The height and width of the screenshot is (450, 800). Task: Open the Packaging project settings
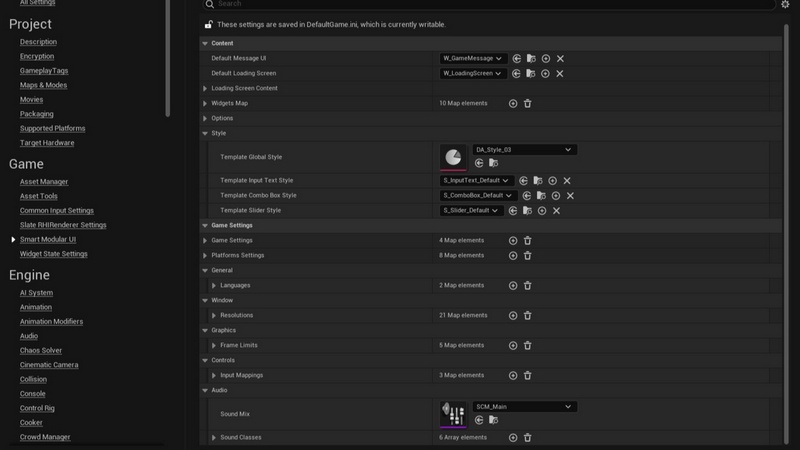(37, 114)
